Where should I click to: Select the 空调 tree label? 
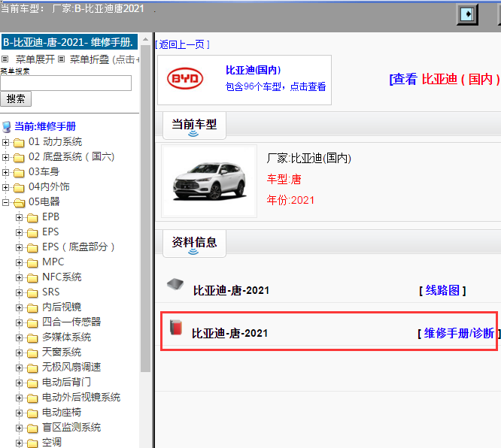(52, 443)
